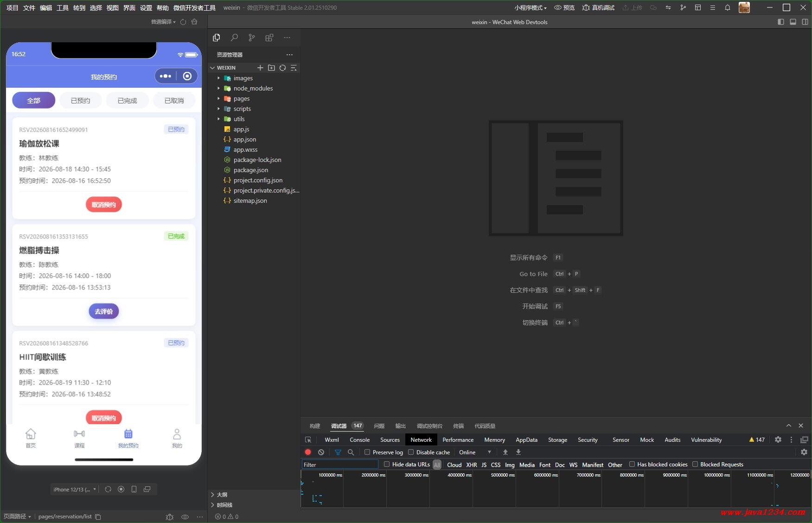Stop recording network log
812x523 pixels.
(x=308, y=452)
